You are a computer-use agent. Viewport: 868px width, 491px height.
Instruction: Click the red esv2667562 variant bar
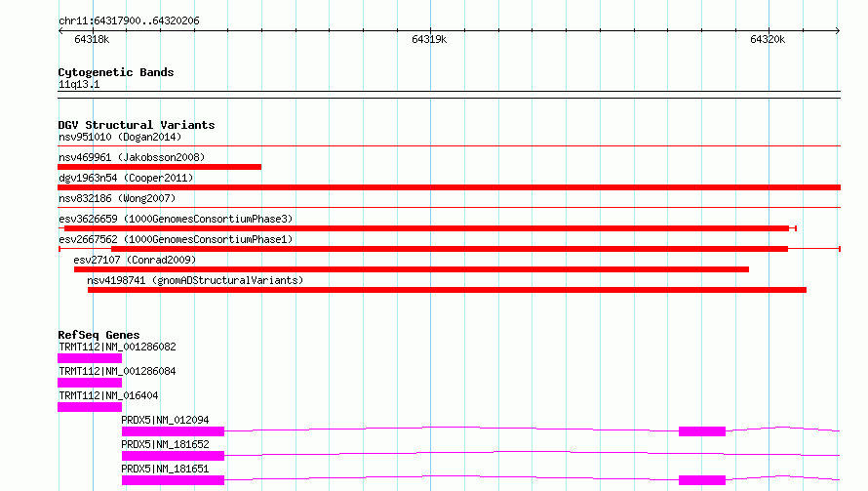(x=450, y=249)
